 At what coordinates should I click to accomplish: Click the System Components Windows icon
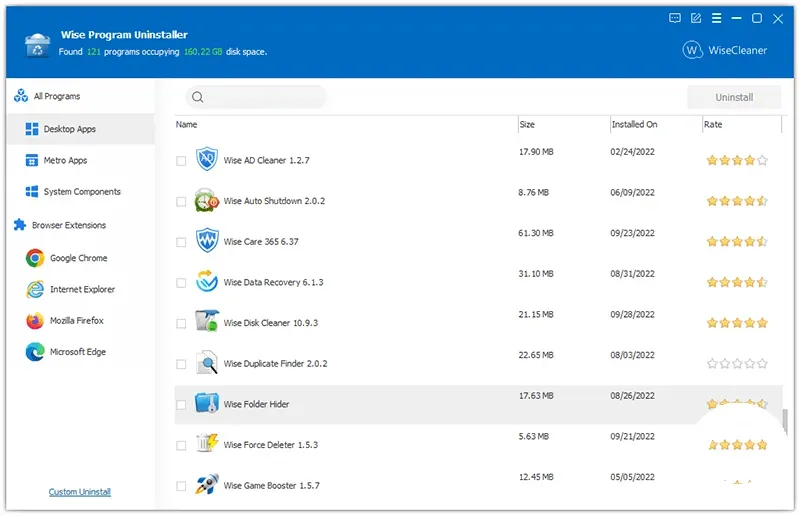coord(32,191)
